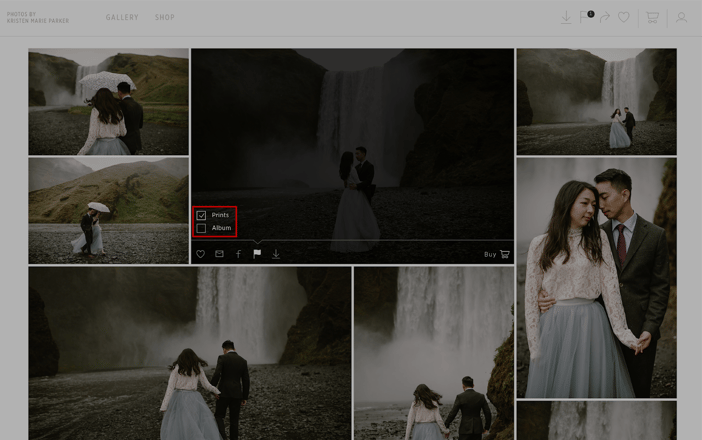Open the Shop menu item
Screen dimensions: 702x440
pyautogui.click(x=165, y=17)
